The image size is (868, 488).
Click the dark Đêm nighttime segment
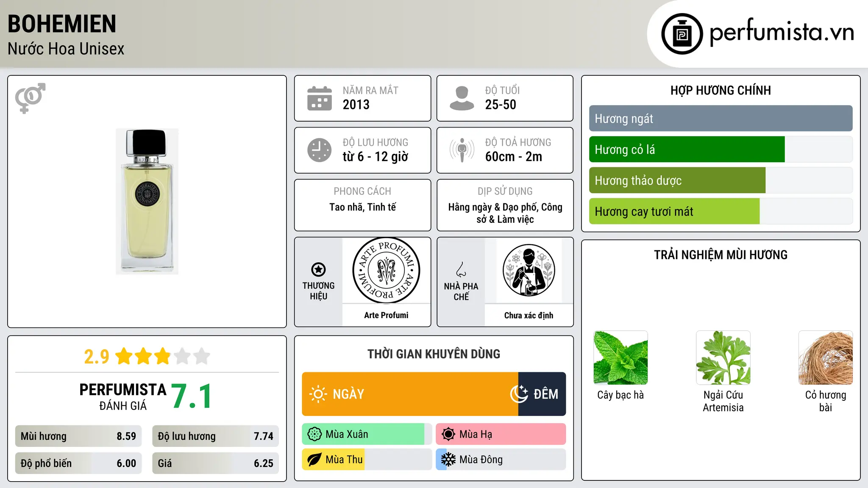[x=542, y=394]
